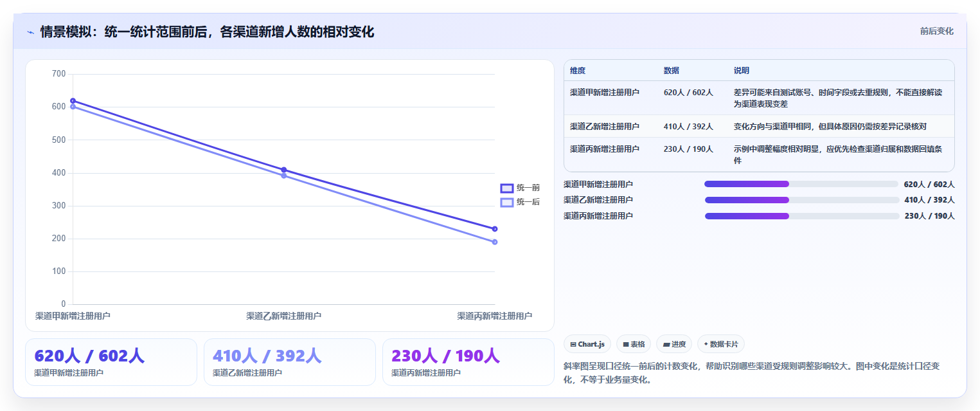The image size is (980, 411).
Task: Click 渠道乙新增注册用户 in the table's second row
Action: point(605,127)
